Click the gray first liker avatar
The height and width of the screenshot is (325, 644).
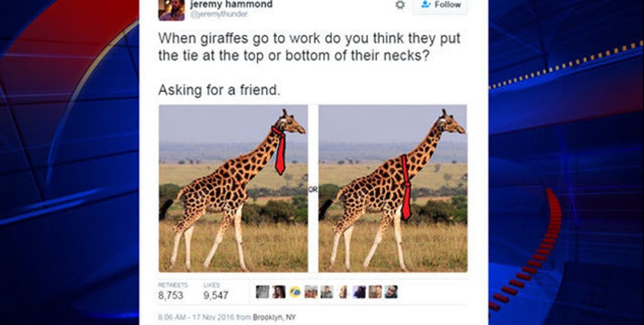(263, 292)
